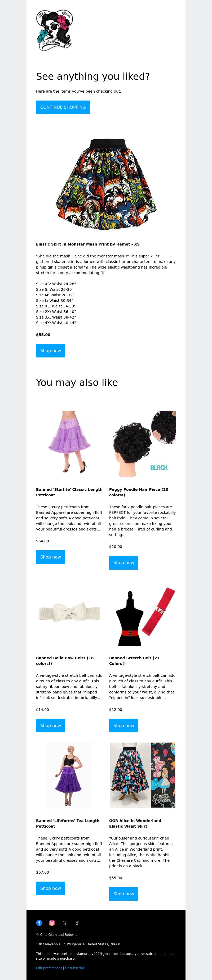This screenshot has width=212, height=980.
Task: Open the red Banned Stretch Belt image
Action: click(x=143, y=616)
